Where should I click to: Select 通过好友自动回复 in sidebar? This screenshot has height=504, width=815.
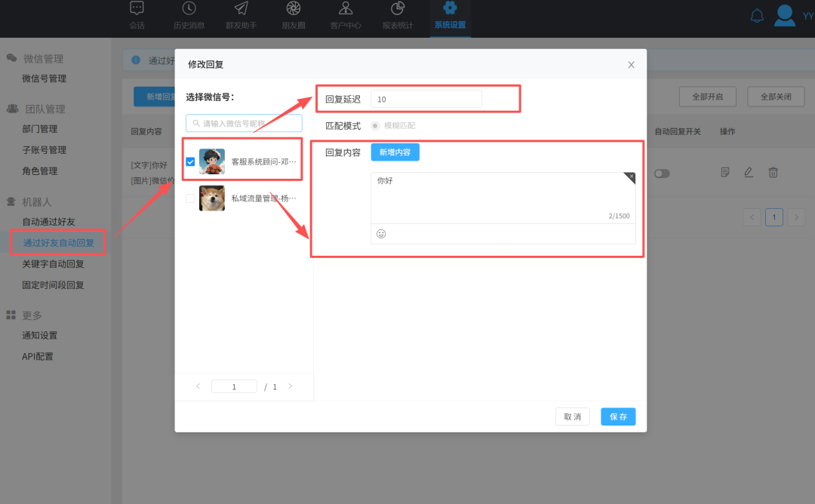pyautogui.click(x=58, y=243)
